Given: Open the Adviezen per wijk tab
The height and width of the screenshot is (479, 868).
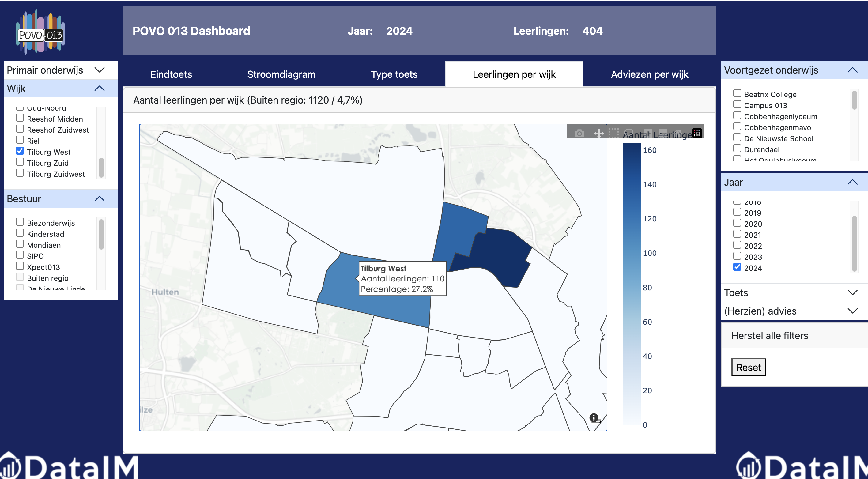Looking at the screenshot, I should (649, 74).
